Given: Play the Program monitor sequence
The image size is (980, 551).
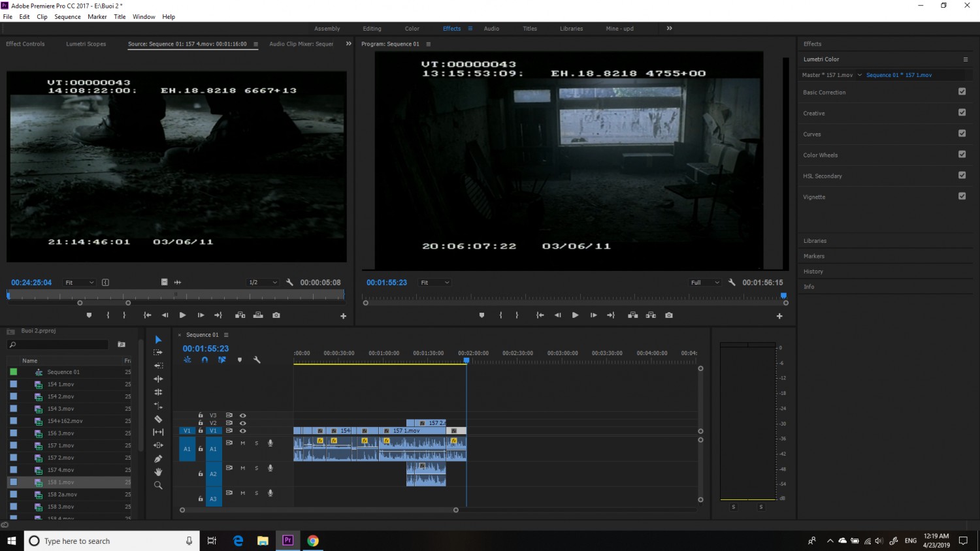Looking at the screenshot, I should coord(576,315).
